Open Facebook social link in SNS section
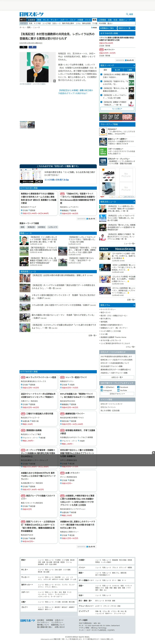 click(123, 387)
